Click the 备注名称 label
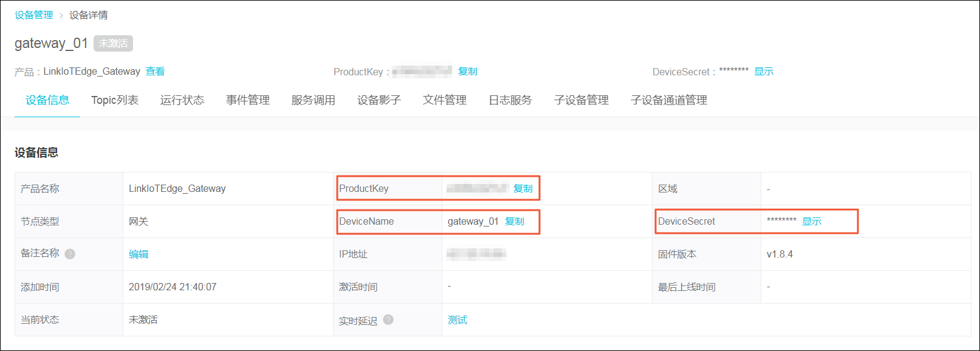 (x=40, y=253)
